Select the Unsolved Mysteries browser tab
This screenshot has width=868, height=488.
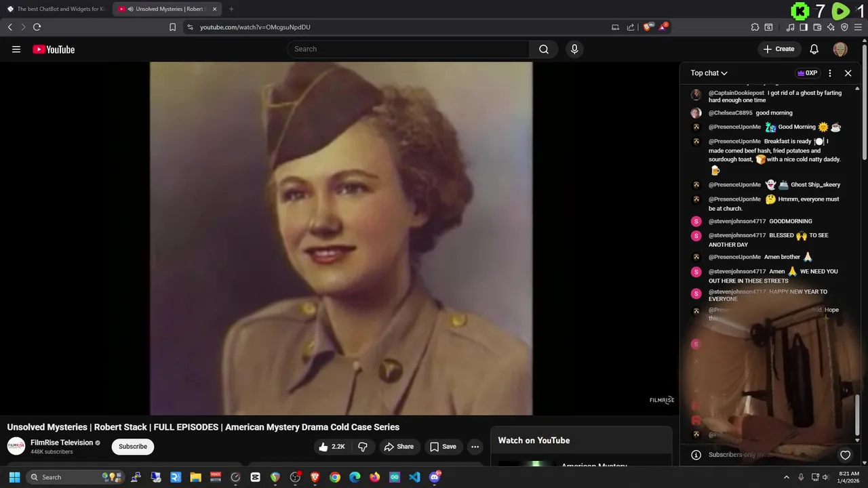click(x=167, y=9)
